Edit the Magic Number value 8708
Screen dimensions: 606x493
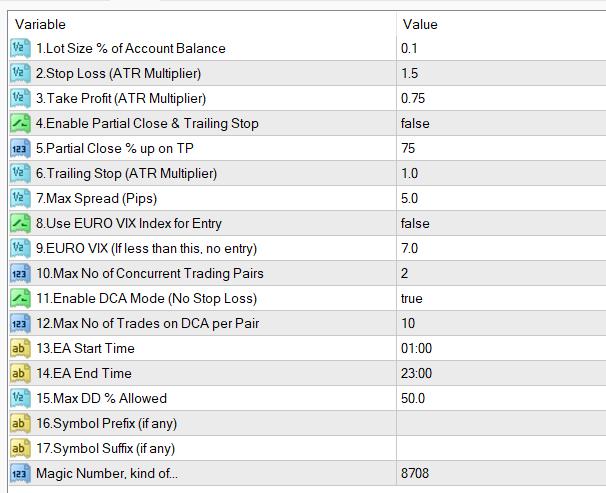point(415,473)
